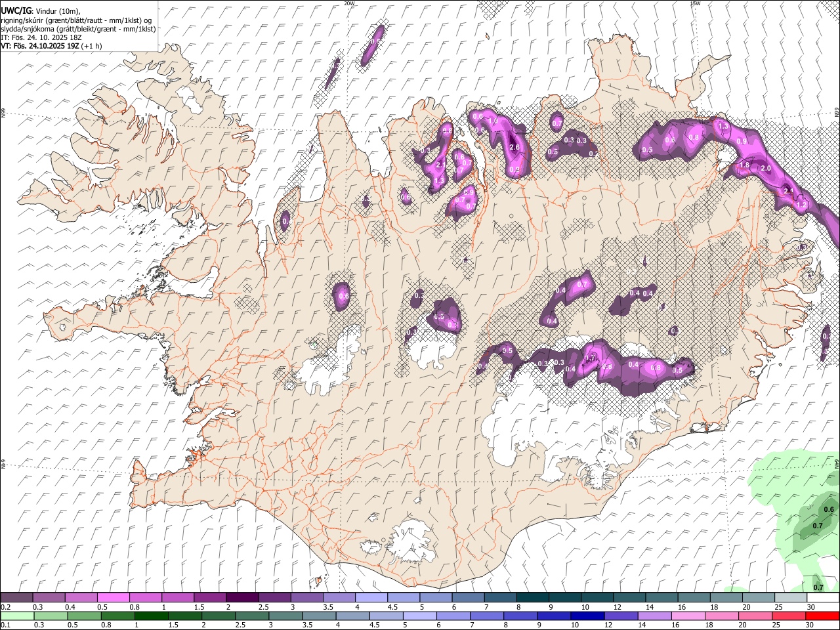The image size is (840, 630).
Task: Click the 1.0 snowfall value in the north
Action: tap(493, 121)
